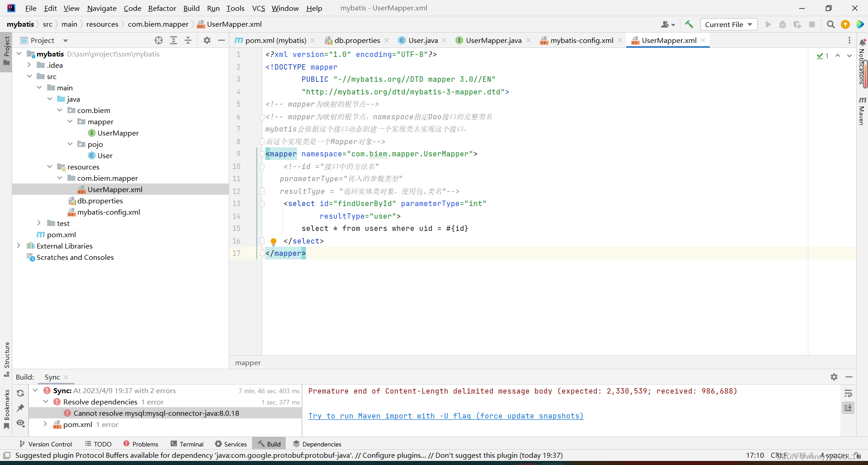The width and height of the screenshot is (868, 465).
Task: Open editor tabs more-options menu
Action: (849, 40)
